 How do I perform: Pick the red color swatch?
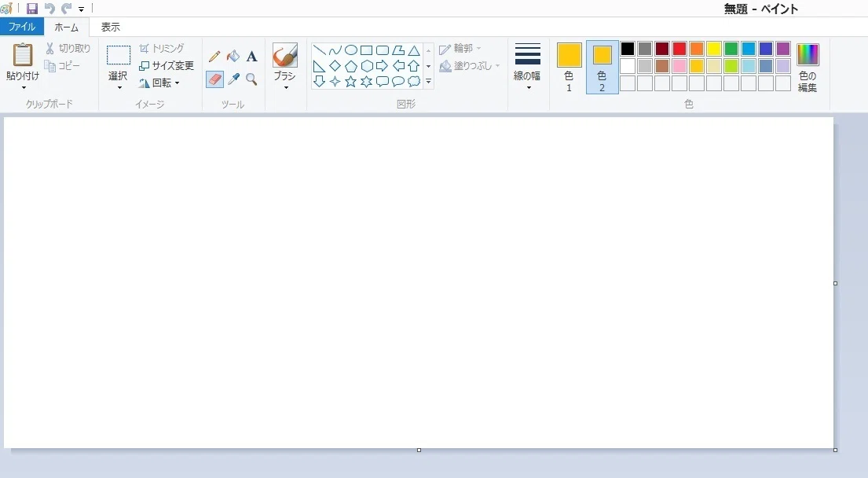[x=679, y=49]
